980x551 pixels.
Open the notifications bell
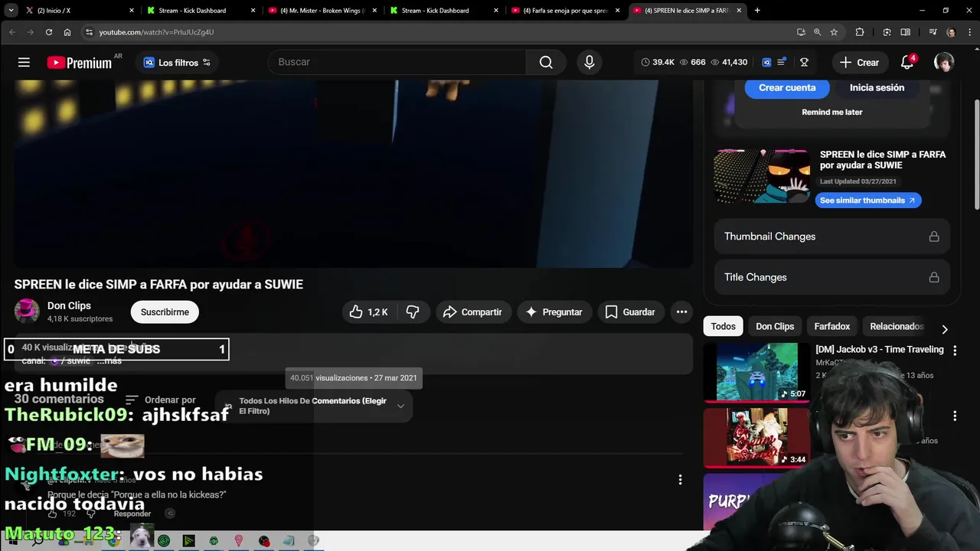click(907, 63)
